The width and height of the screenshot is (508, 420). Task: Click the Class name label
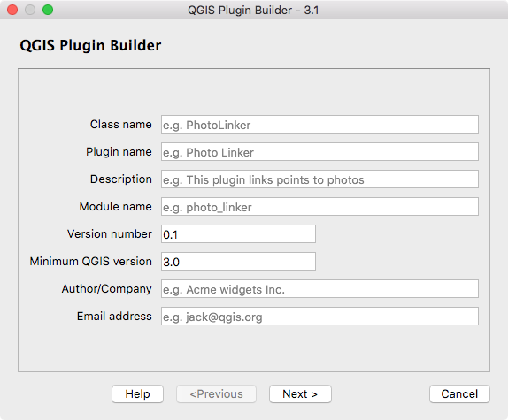121,125
